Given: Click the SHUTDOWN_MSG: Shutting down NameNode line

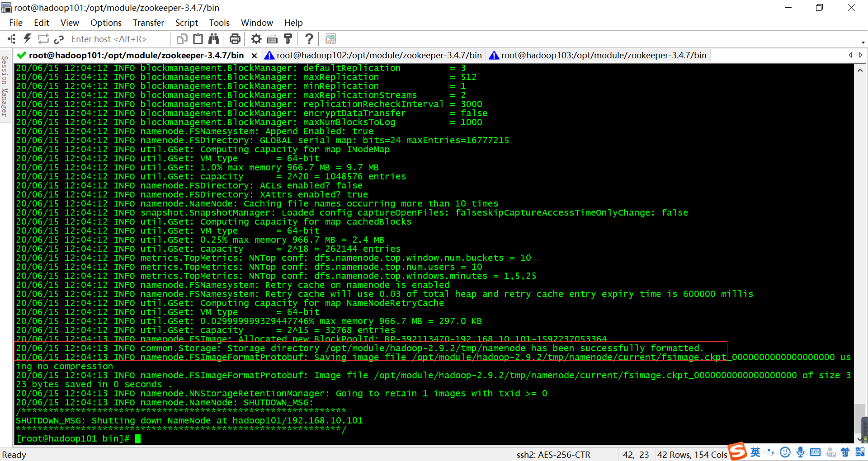Looking at the screenshot, I should [189, 420].
